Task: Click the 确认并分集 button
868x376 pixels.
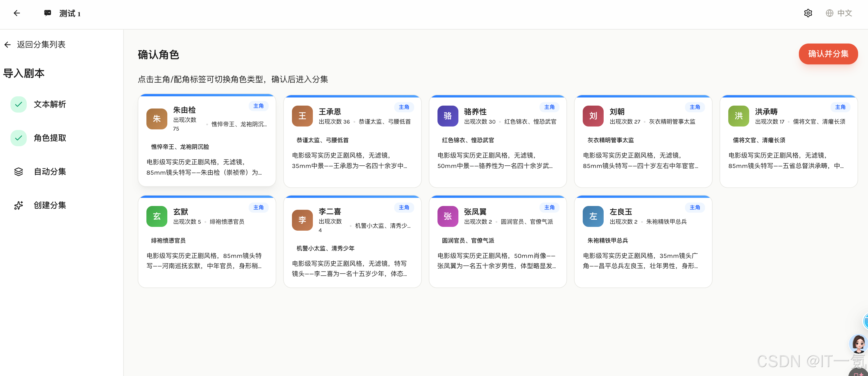Action: (x=828, y=54)
